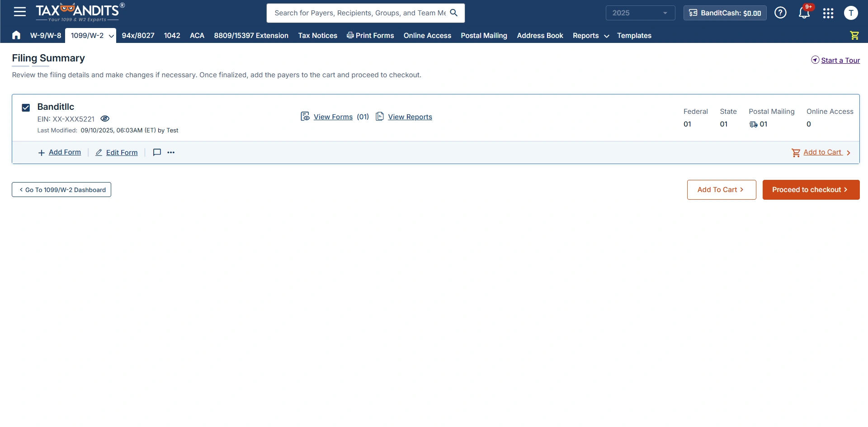Open the help question mark icon
The height and width of the screenshot is (427, 868).
tap(780, 13)
